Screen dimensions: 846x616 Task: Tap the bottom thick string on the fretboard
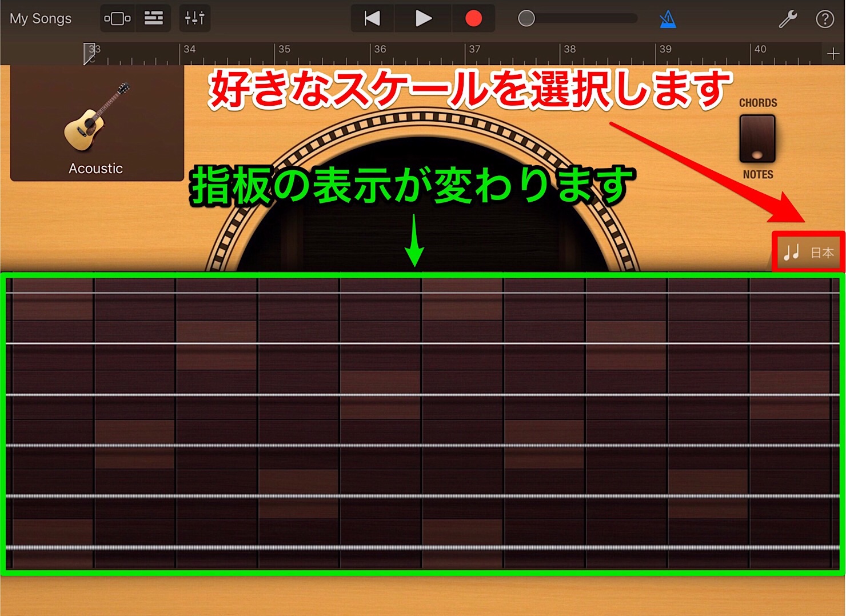point(422,547)
